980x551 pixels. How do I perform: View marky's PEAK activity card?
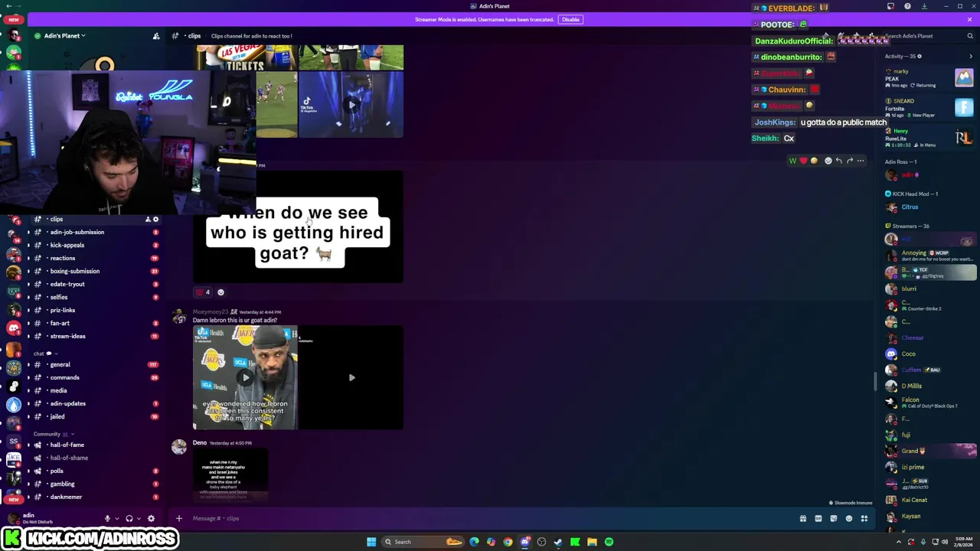tap(929, 78)
